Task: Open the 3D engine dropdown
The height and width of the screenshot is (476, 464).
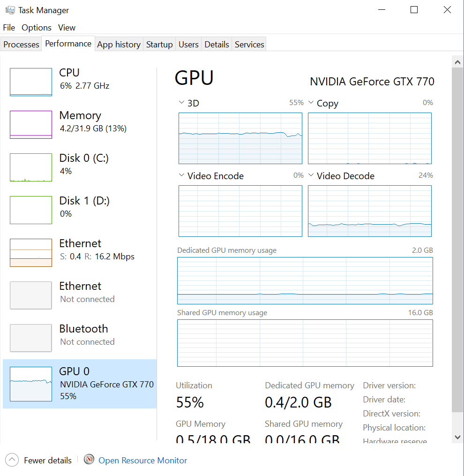Action: click(x=181, y=103)
